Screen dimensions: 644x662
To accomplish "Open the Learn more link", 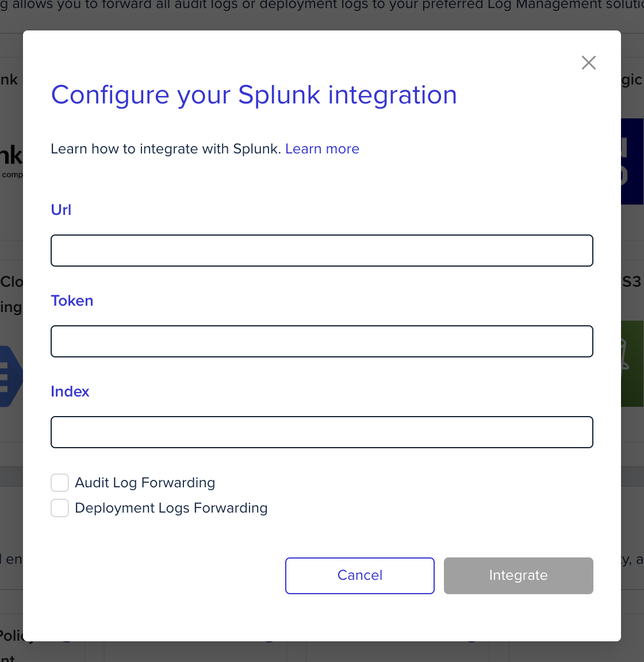I will click(322, 149).
